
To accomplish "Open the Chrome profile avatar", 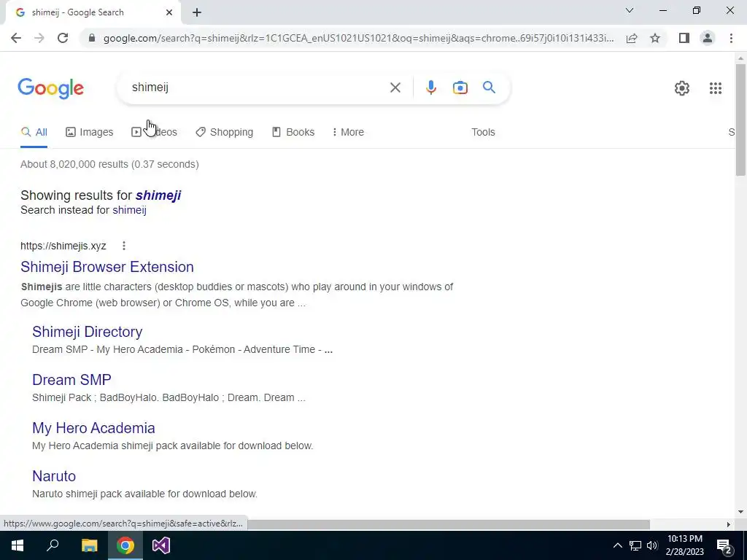I will (708, 38).
